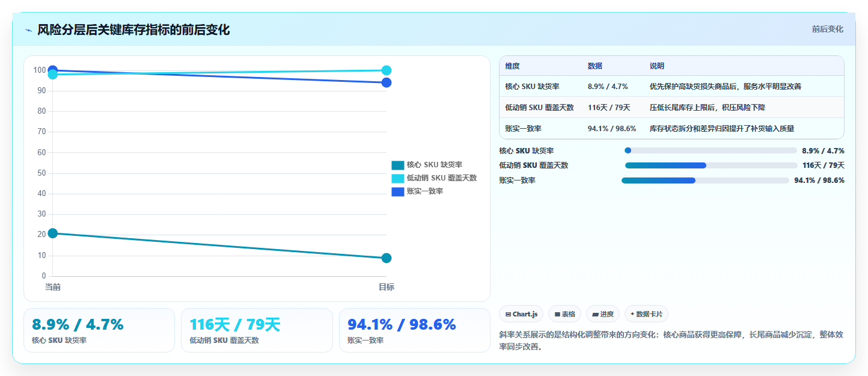Click the 说明 table column header
This screenshot has width=868, height=376.
pyautogui.click(x=657, y=66)
